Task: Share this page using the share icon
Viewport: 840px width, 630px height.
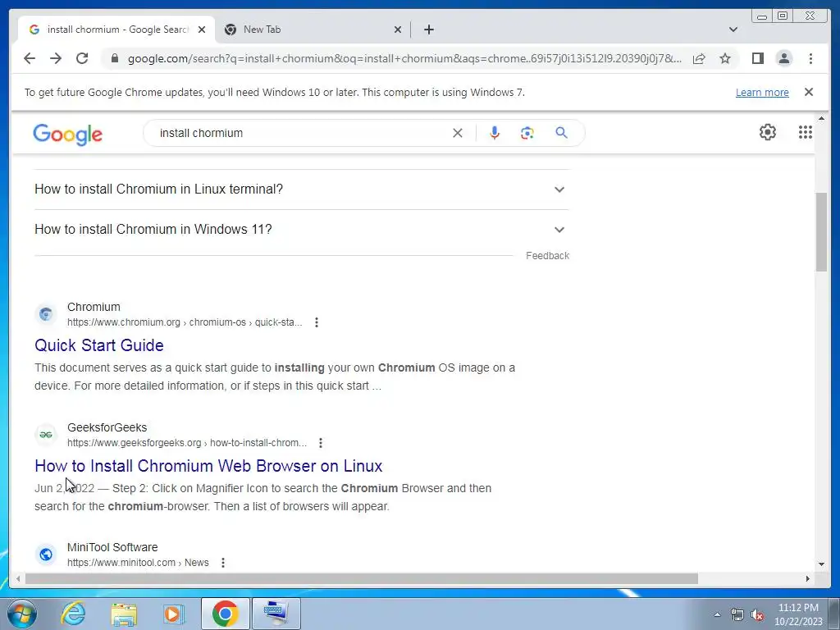Action: pos(699,58)
